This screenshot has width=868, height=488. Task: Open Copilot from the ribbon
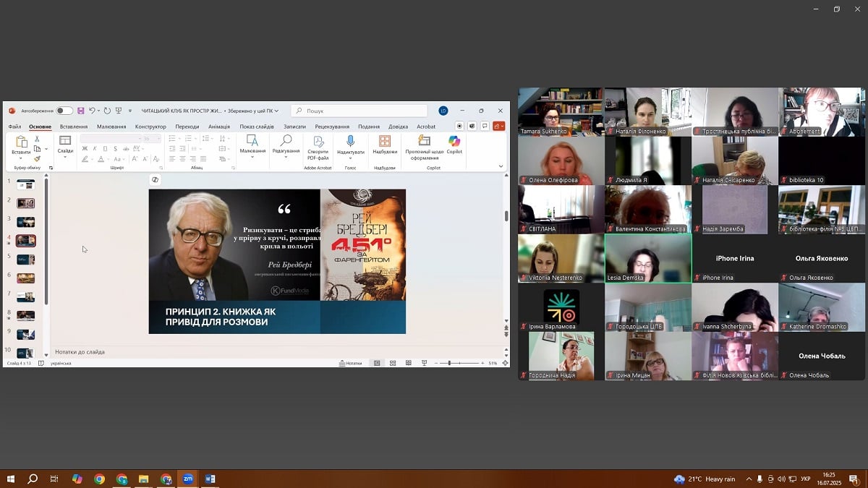coord(454,145)
